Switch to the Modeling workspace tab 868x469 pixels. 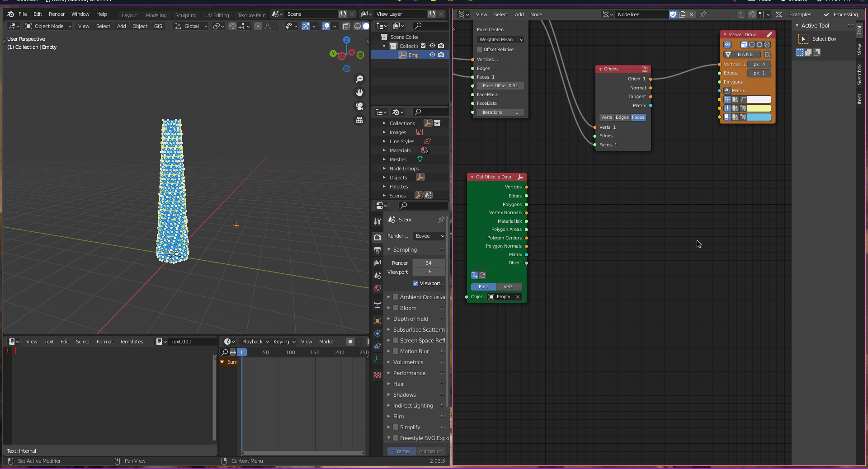point(156,15)
